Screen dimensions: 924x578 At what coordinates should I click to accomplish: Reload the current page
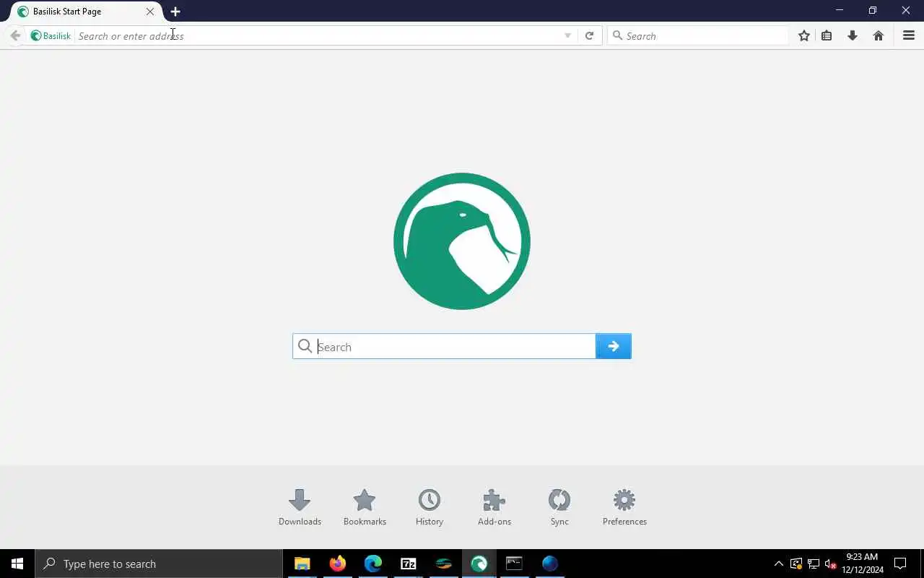[x=589, y=35]
